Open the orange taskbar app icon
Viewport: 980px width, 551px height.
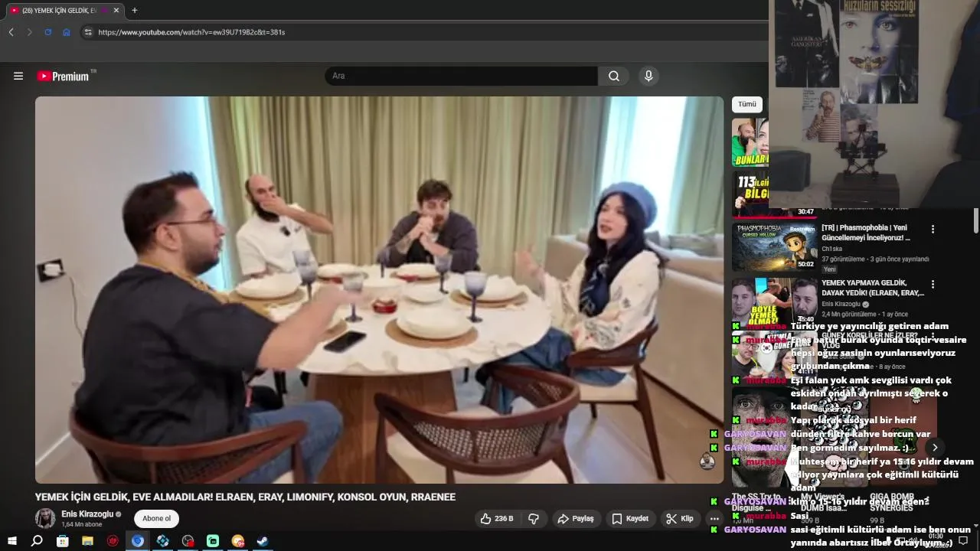(238, 541)
